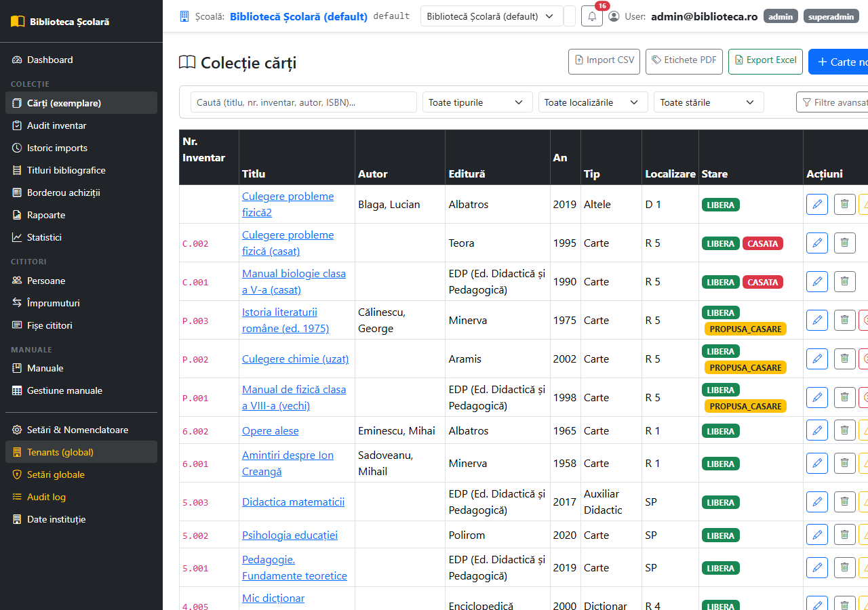Open Setări & Nomenclatoare
Screen dimensions: 868x610
81,430
